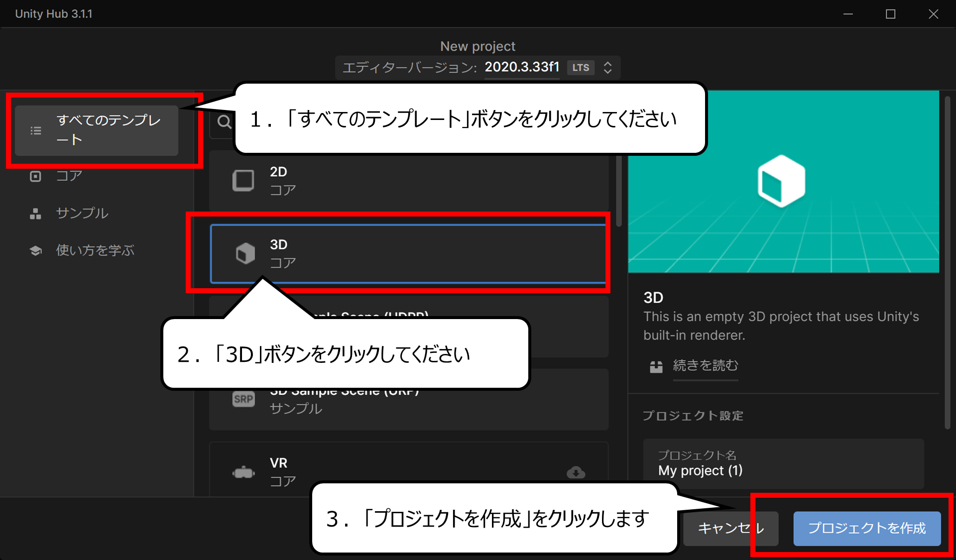
Task: Click the キャンセル button
Action: tap(730, 528)
